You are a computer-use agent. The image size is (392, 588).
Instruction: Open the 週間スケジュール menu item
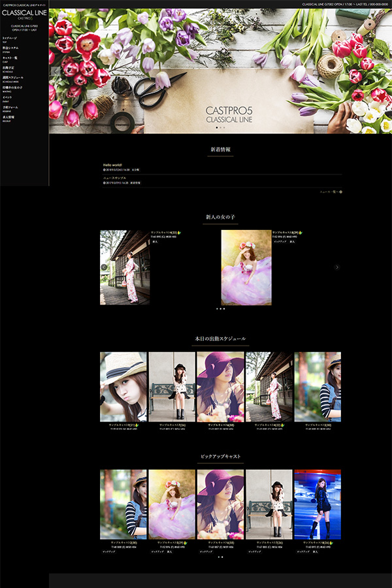tap(13, 79)
